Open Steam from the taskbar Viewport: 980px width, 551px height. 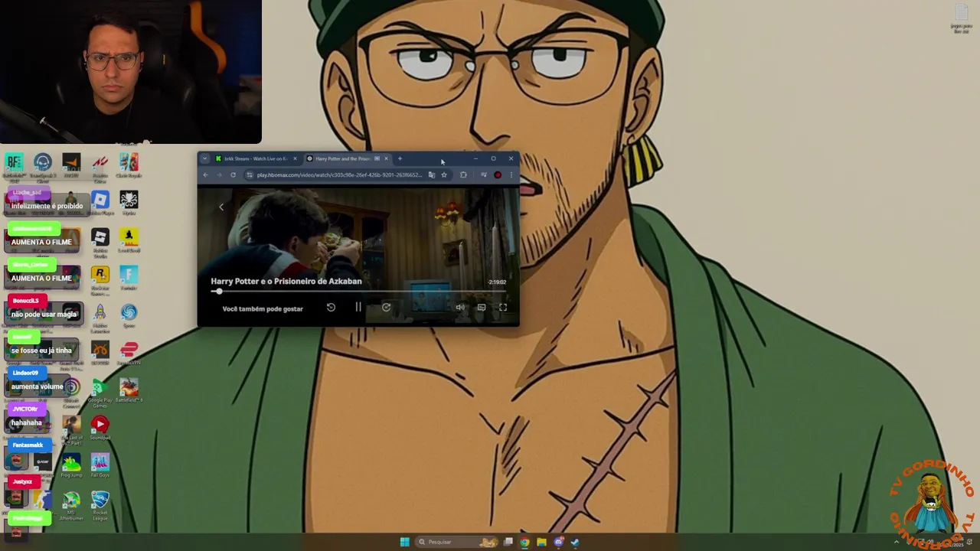click(x=575, y=542)
